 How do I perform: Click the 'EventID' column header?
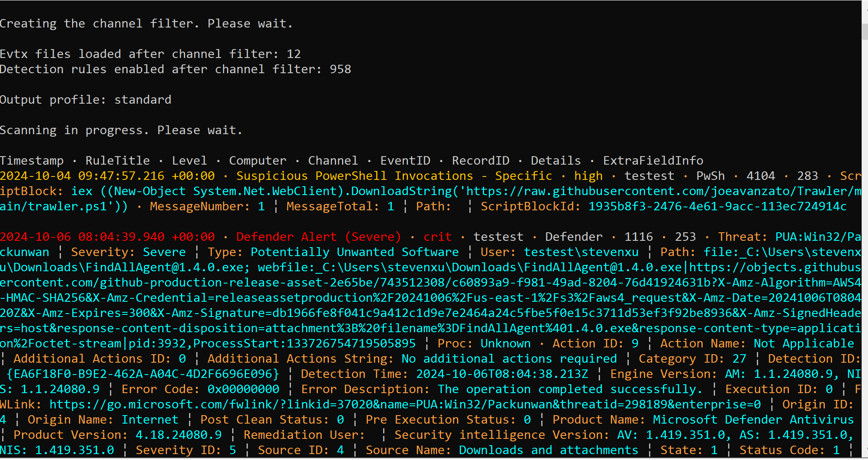(x=405, y=161)
